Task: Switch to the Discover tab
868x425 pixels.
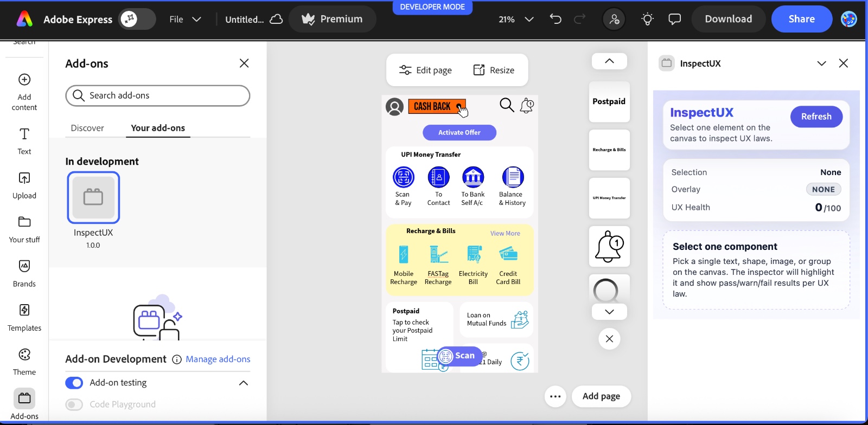Action: 87,128
